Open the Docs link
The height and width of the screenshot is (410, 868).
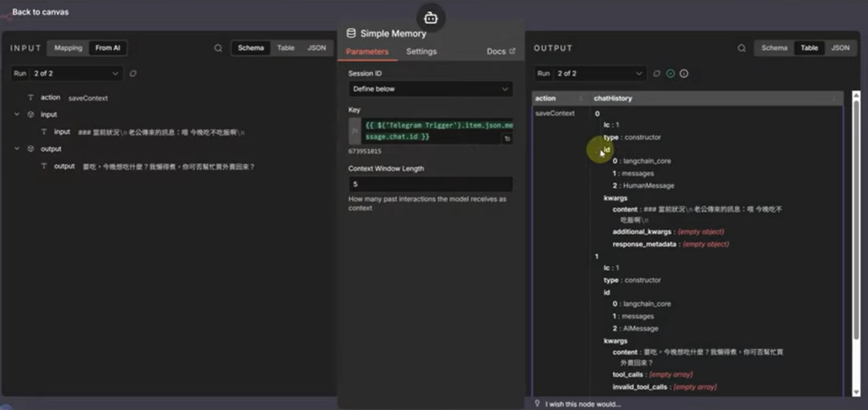pyautogui.click(x=500, y=52)
